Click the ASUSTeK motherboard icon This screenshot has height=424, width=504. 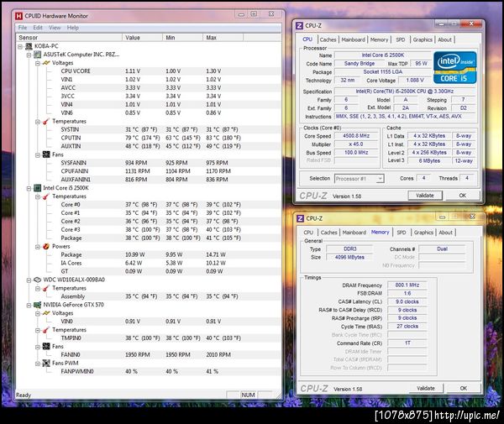pyautogui.click(x=39, y=55)
